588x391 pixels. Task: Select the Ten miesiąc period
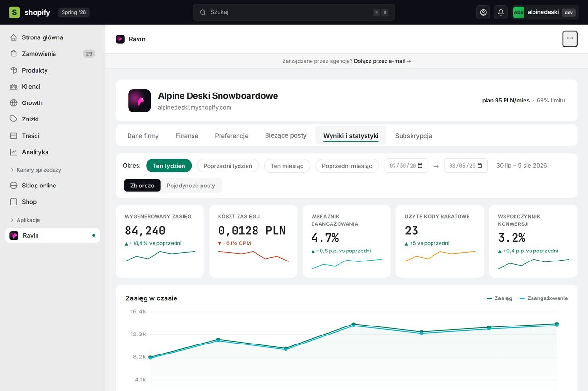point(287,166)
